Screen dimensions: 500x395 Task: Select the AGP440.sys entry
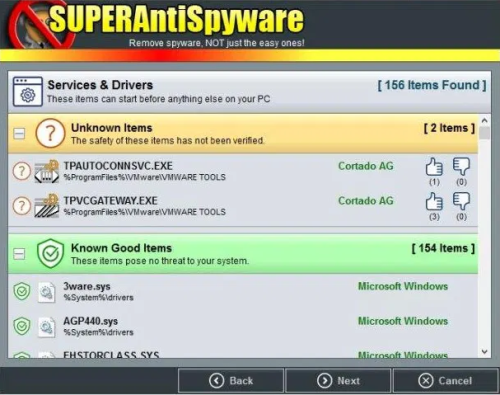(x=243, y=326)
